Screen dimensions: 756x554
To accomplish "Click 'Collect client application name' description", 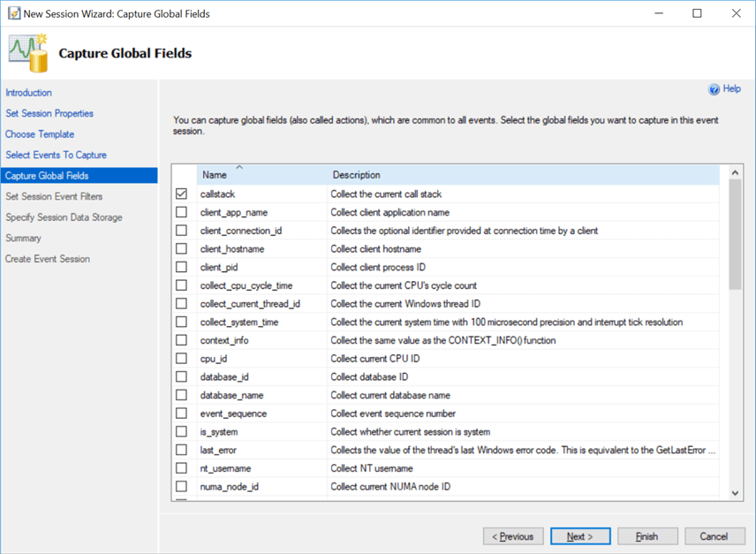I will [x=390, y=212].
